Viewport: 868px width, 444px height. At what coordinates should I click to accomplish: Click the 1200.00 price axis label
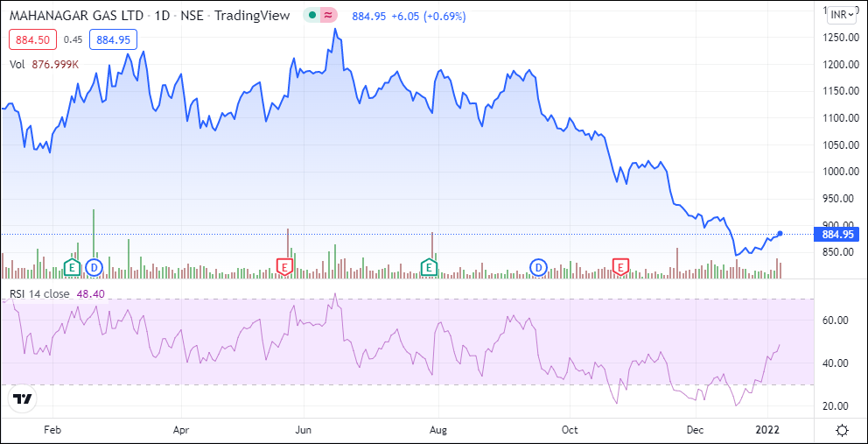point(841,64)
